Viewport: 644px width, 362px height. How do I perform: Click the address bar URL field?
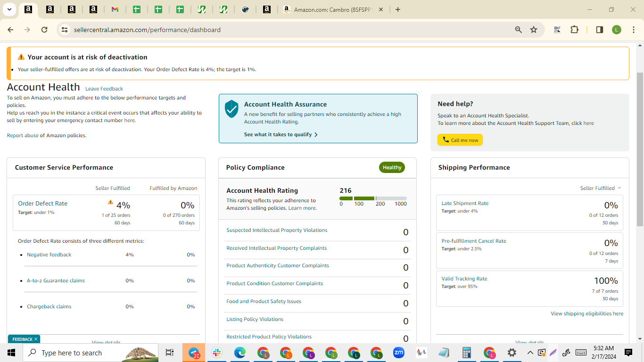pyautogui.click(x=292, y=30)
